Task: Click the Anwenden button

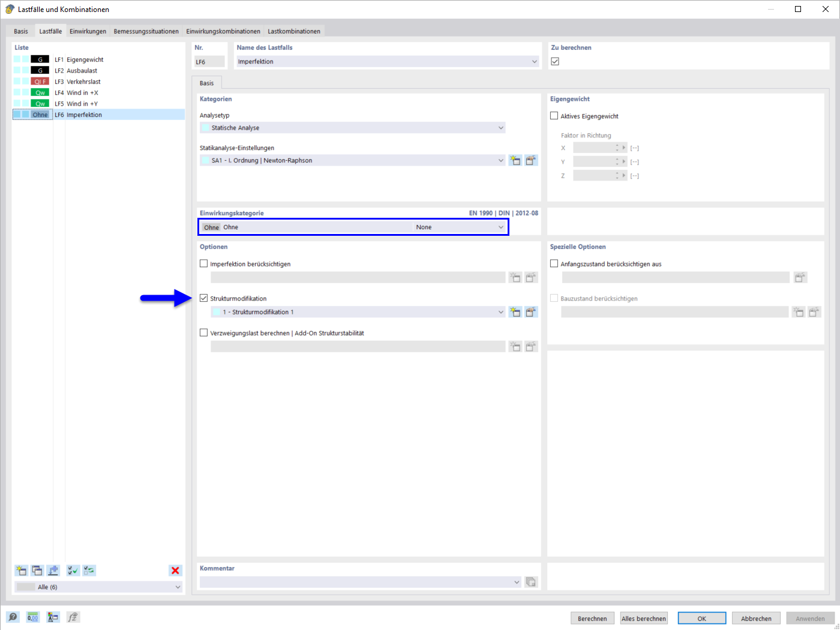Action: [810, 619]
